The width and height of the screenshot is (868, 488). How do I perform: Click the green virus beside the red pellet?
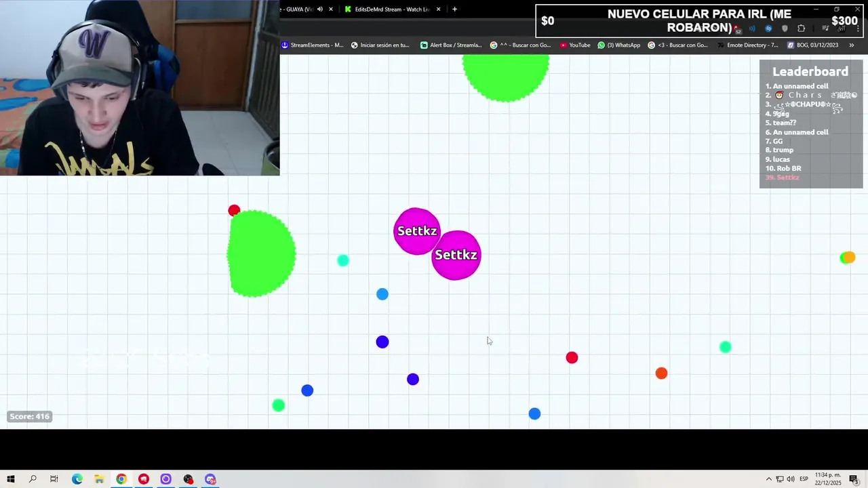coord(261,253)
